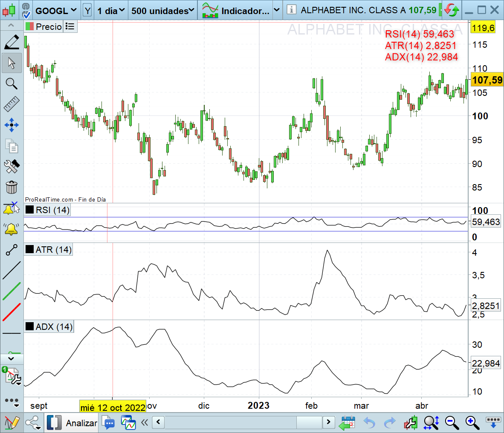
Task: Click the mié 12 oct 2022 date label
Action: (x=113, y=407)
